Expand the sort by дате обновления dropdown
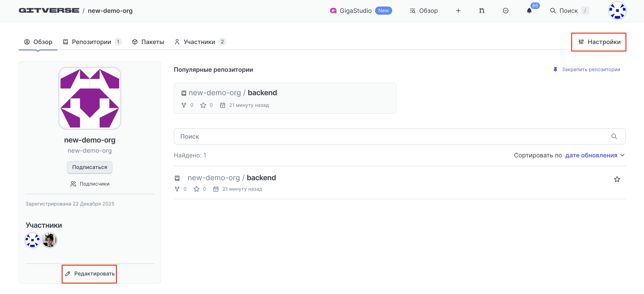644x294 pixels. pyautogui.click(x=594, y=155)
